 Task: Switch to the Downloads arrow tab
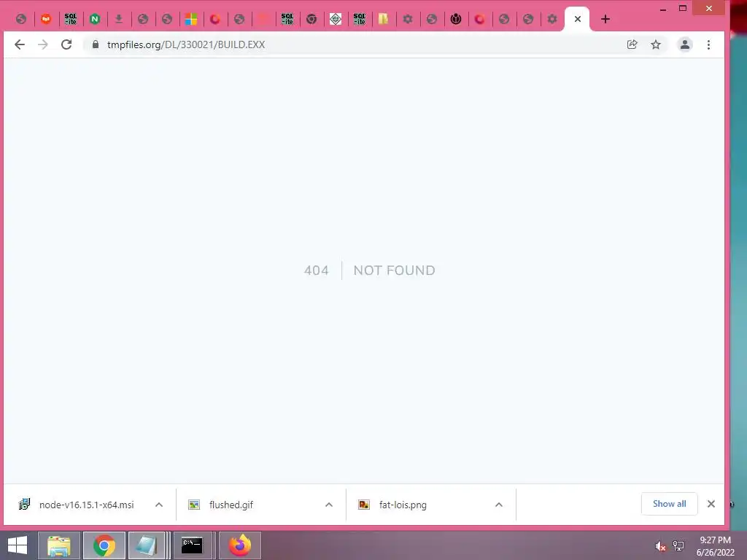tap(119, 19)
